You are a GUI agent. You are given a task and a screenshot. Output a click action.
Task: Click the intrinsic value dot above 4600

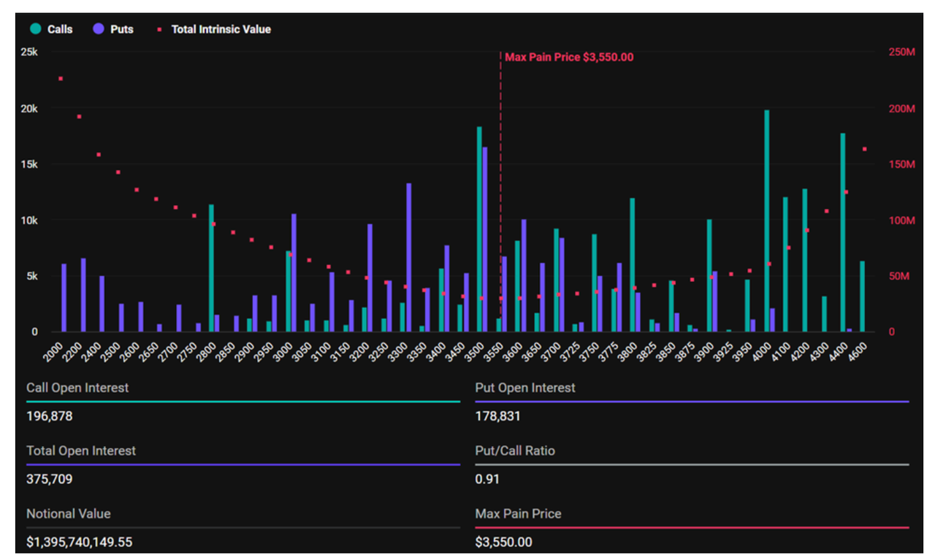pyautogui.click(x=864, y=149)
